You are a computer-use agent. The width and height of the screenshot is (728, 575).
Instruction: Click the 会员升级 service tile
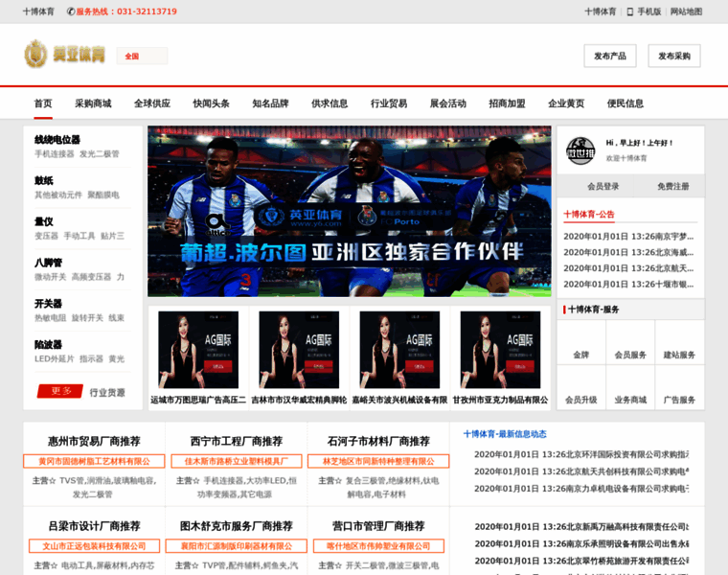[x=580, y=387]
